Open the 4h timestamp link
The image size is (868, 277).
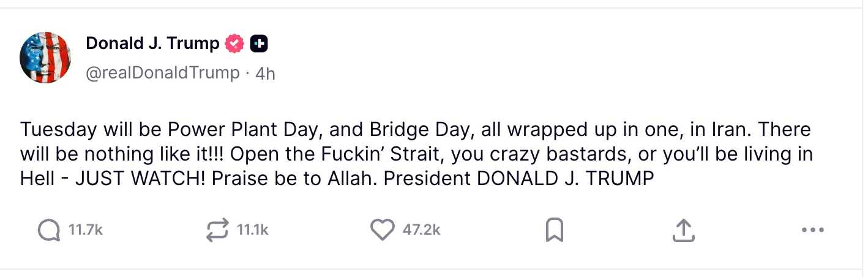(x=265, y=74)
